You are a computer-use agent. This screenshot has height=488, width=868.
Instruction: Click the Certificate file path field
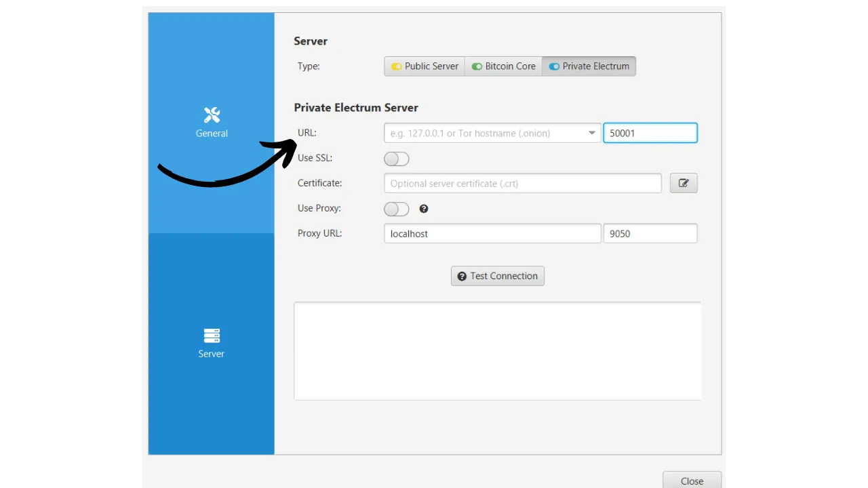522,183
